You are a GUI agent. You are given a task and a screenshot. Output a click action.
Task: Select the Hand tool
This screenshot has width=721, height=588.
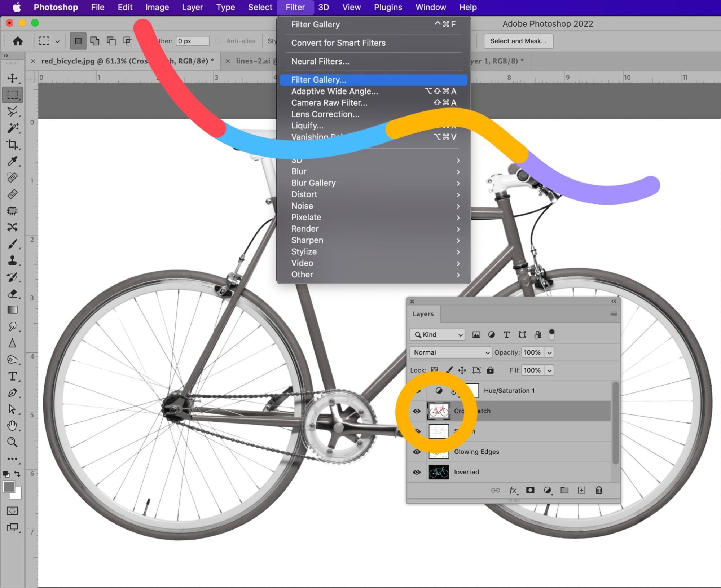click(x=13, y=426)
